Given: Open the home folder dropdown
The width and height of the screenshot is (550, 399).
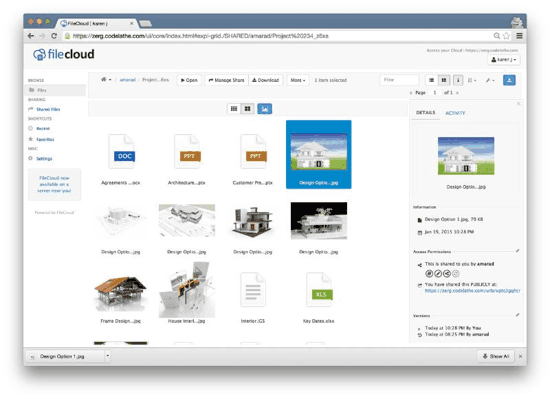Looking at the screenshot, I should pos(106,80).
